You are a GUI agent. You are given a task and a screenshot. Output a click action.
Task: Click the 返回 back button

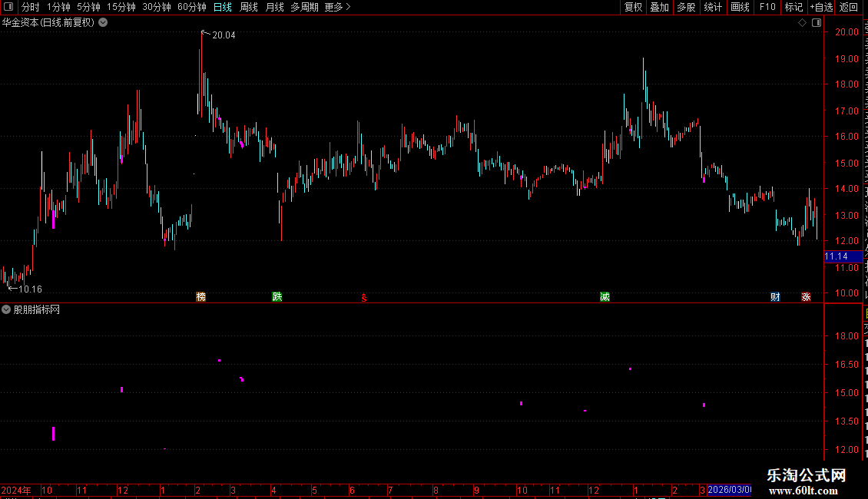[848, 7]
